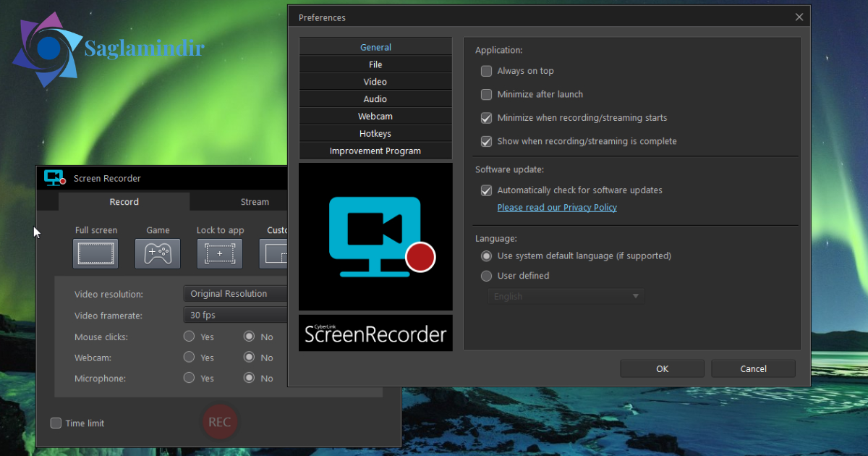The image size is (868, 456).
Task: Open the Webcam preferences category
Action: tap(375, 117)
